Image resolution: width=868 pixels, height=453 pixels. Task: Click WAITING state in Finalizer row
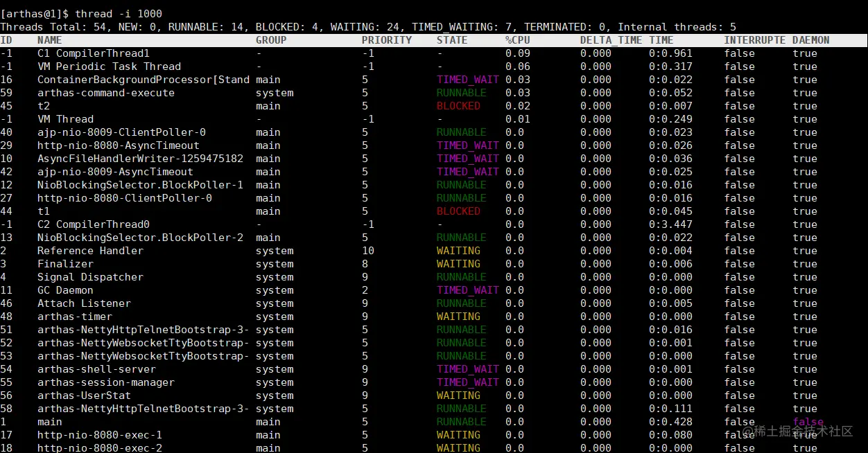coord(458,263)
